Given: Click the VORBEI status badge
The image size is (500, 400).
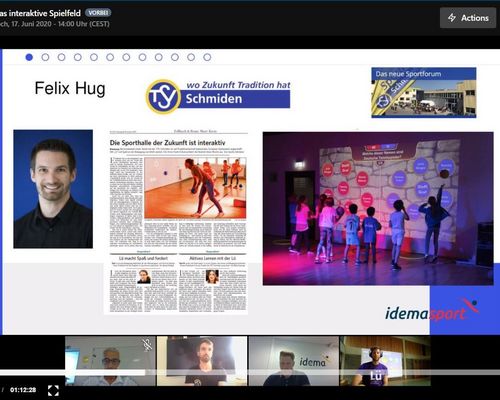Looking at the screenshot, I should pos(98,13).
